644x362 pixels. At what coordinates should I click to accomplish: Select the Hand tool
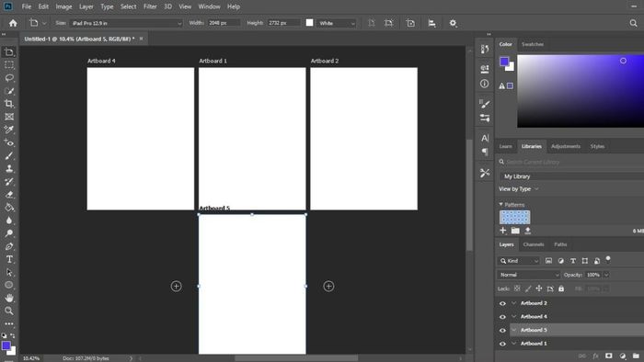point(9,298)
